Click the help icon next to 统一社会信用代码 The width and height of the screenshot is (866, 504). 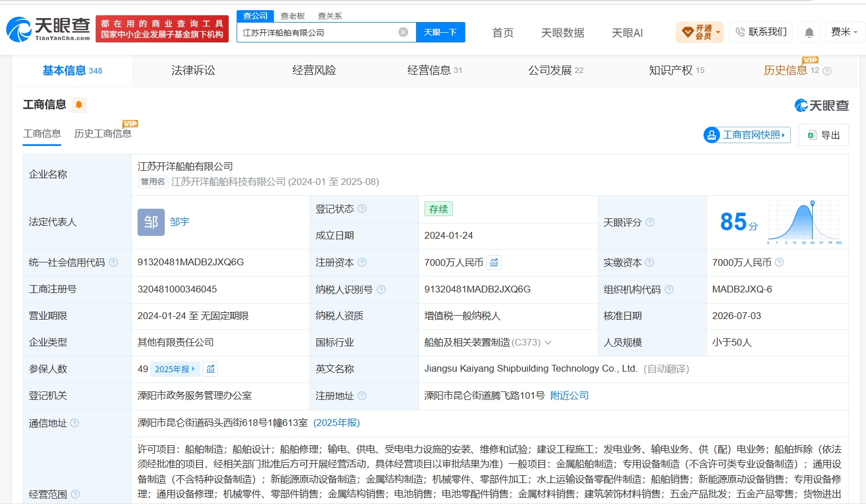click(x=113, y=262)
